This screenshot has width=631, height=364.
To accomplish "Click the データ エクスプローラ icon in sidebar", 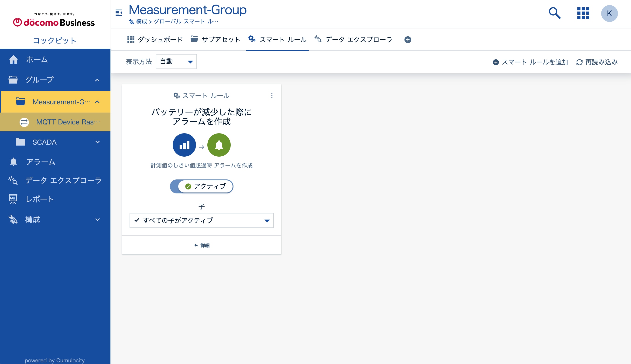I will click(13, 180).
